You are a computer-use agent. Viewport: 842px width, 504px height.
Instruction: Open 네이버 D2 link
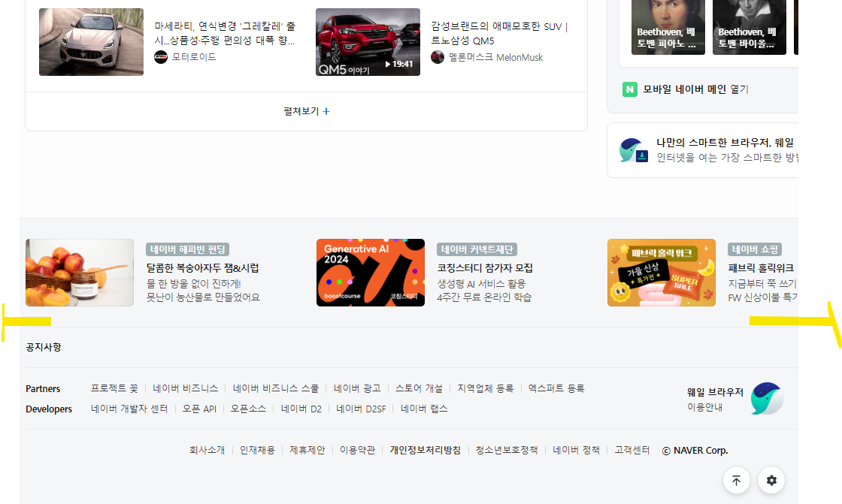pyautogui.click(x=301, y=409)
